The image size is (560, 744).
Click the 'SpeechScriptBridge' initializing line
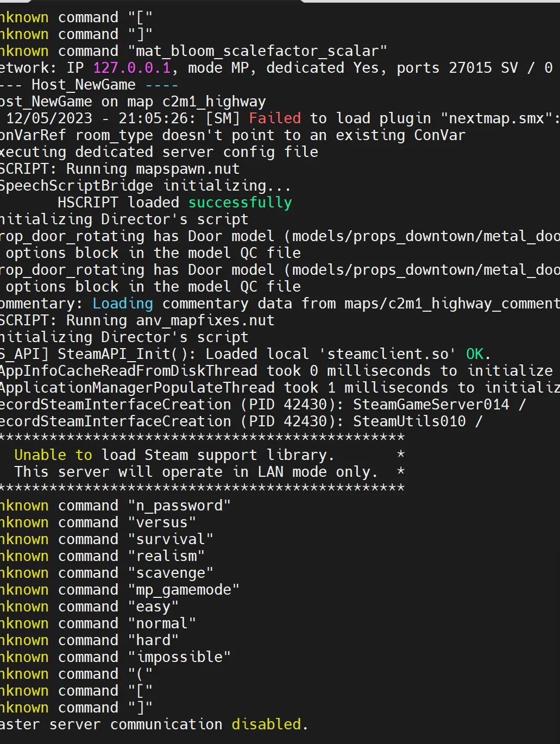click(76, 186)
